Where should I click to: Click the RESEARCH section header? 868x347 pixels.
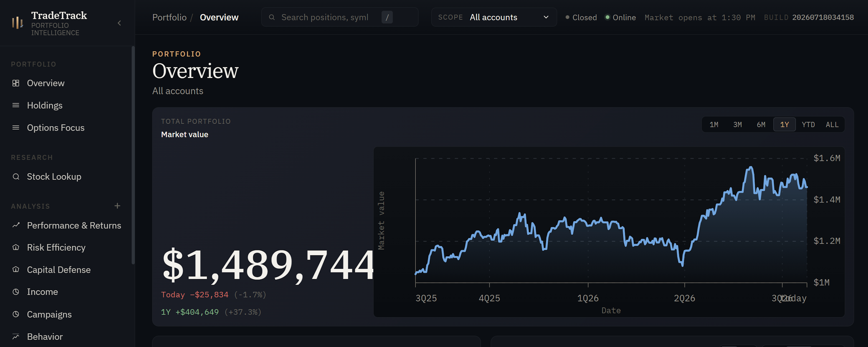(x=32, y=157)
